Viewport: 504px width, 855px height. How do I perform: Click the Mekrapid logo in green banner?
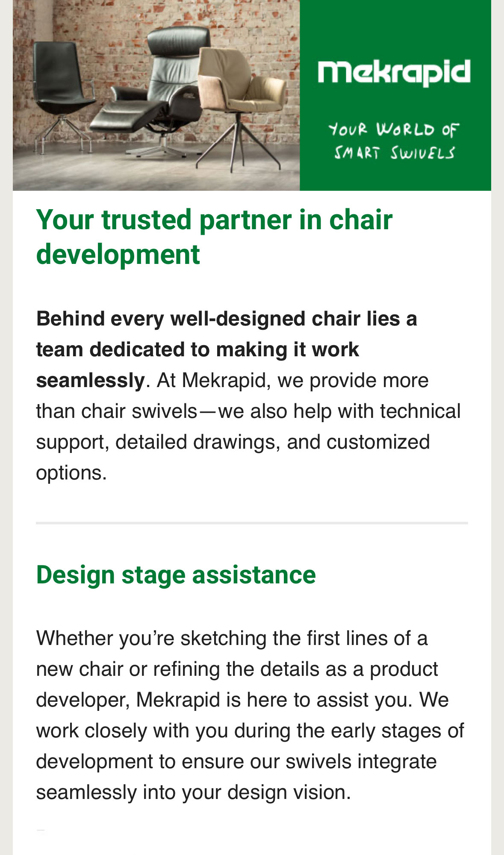tap(394, 73)
